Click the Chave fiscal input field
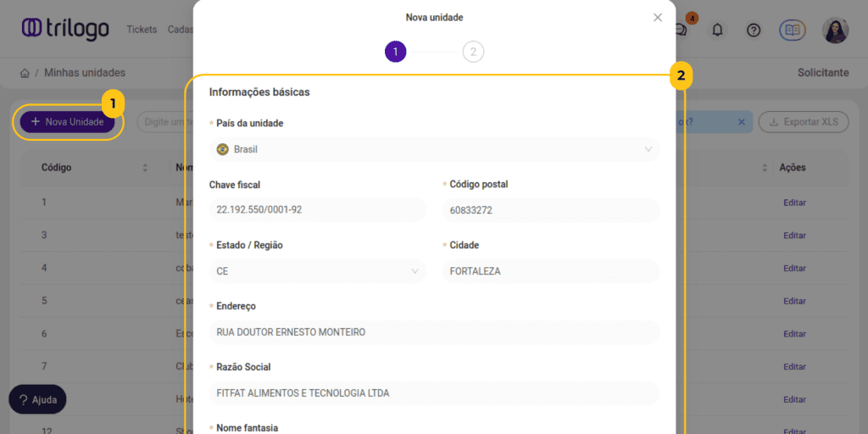 [318, 209]
